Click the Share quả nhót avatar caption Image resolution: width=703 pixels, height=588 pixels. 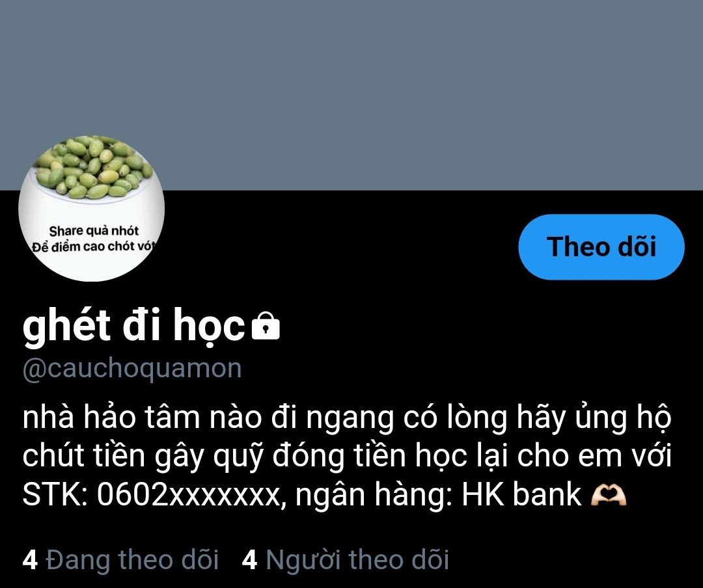pos(94,231)
